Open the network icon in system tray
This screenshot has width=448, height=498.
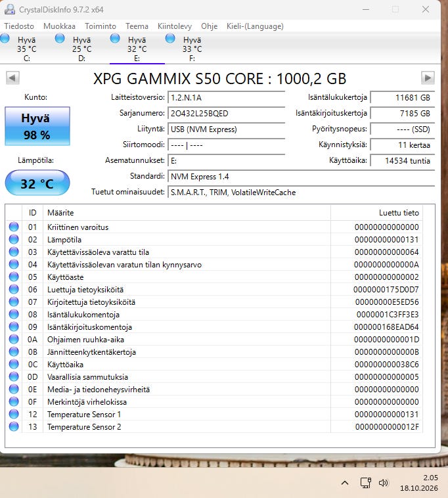click(366, 483)
